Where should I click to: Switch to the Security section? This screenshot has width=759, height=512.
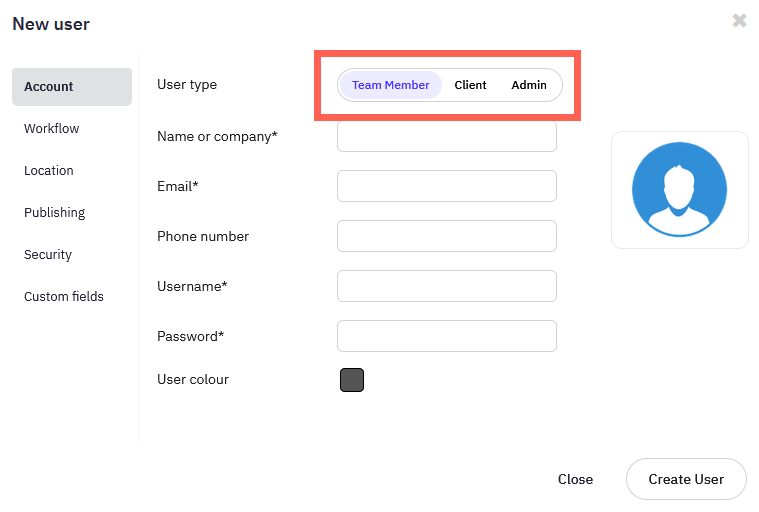48,255
